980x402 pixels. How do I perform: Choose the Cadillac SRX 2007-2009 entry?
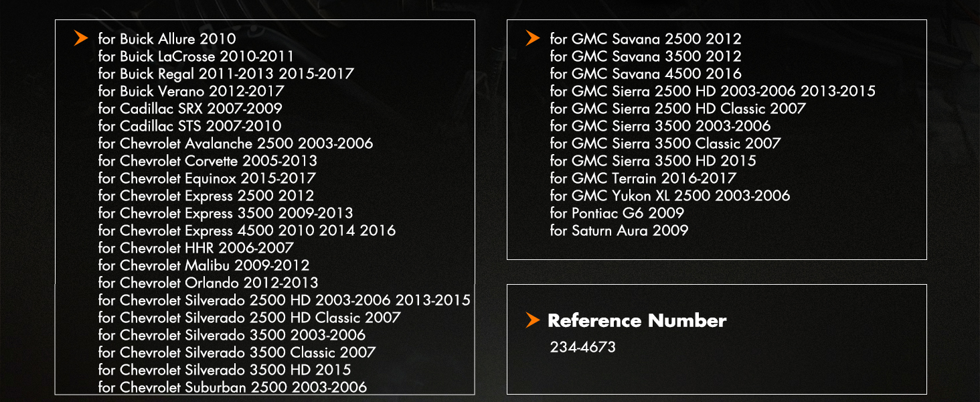(190, 109)
